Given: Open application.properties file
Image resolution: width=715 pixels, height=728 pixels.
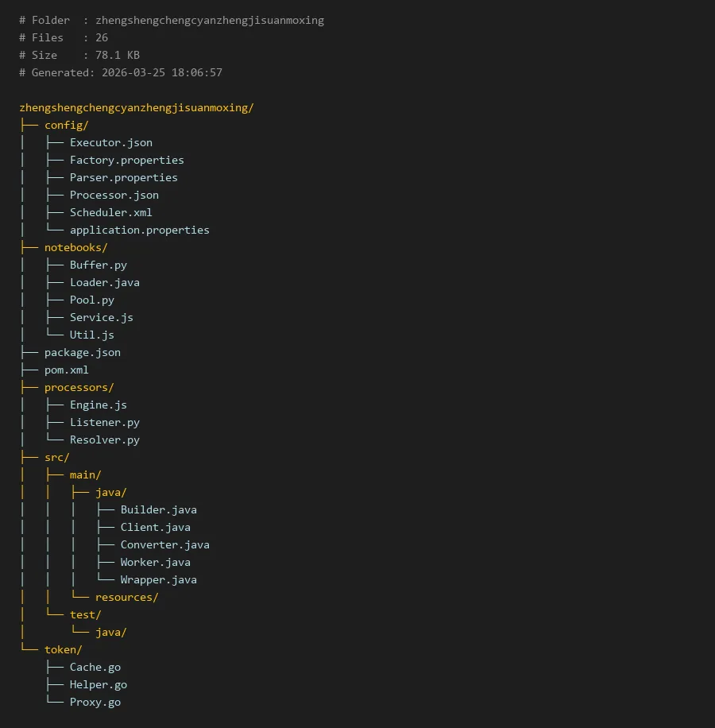Looking at the screenshot, I should coord(139,230).
